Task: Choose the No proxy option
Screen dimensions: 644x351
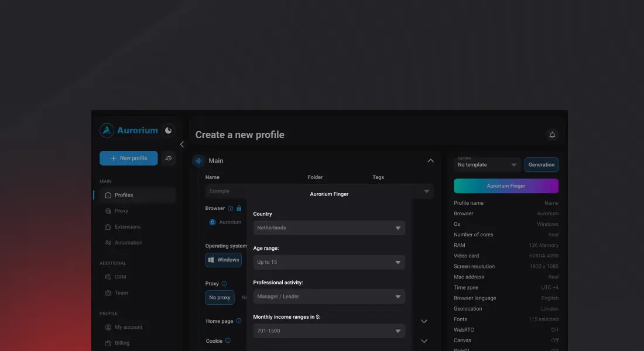Action: pos(220,298)
